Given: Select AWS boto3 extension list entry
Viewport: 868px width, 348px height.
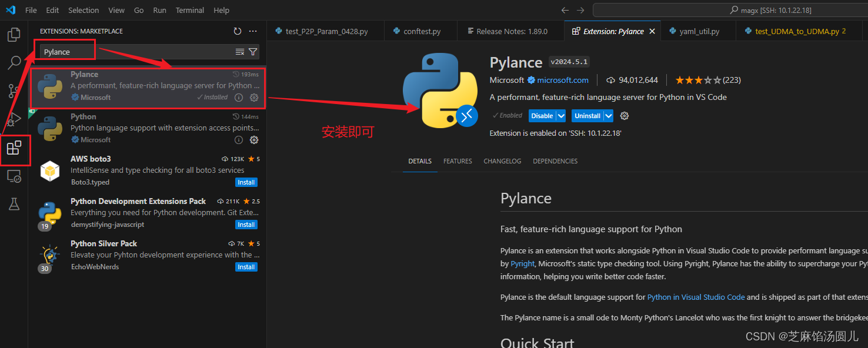Looking at the screenshot, I should pos(148,171).
